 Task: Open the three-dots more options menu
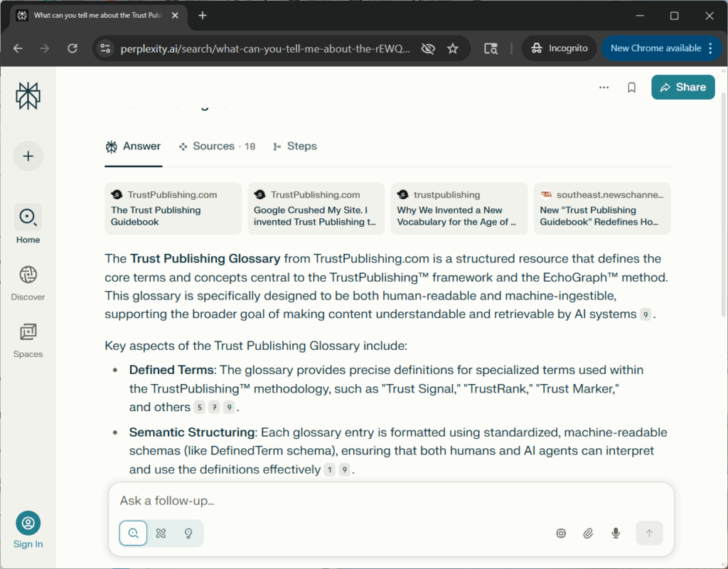(x=604, y=87)
